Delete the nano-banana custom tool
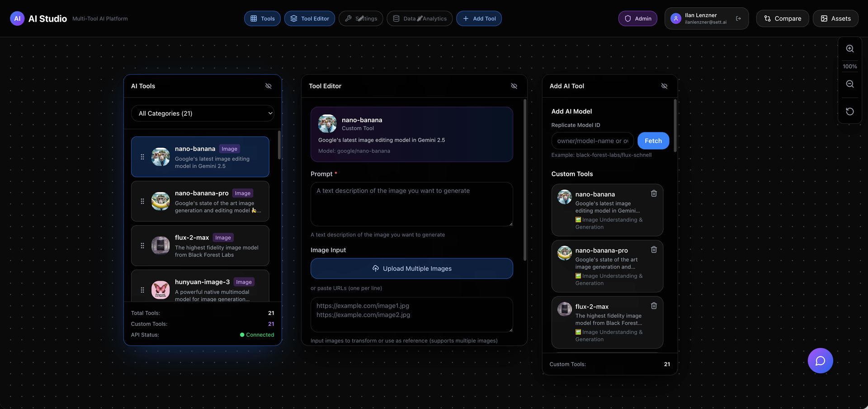868x409 pixels. (x=654, y=193)
